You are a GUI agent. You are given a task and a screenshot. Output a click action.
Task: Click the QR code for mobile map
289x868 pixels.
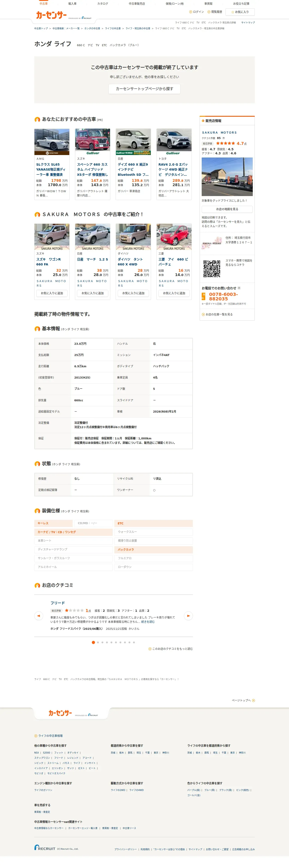tap(212, 269)
